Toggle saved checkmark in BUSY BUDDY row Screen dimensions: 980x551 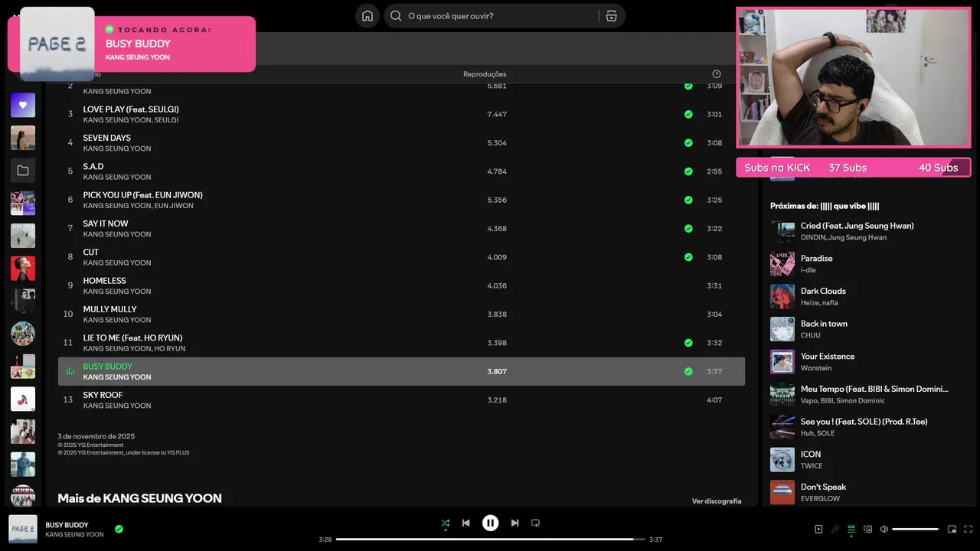tap(688, 371)
